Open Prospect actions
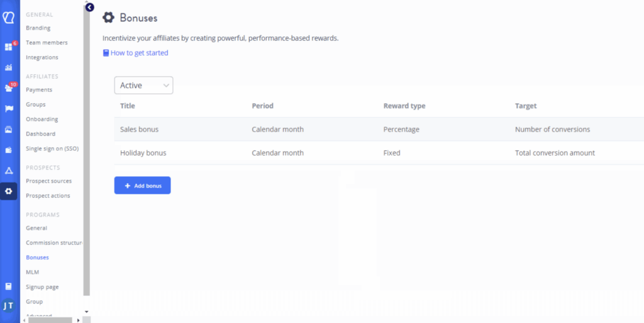Image resolution: width=644 pixels, height=323 pixels. tap(48, 196)
